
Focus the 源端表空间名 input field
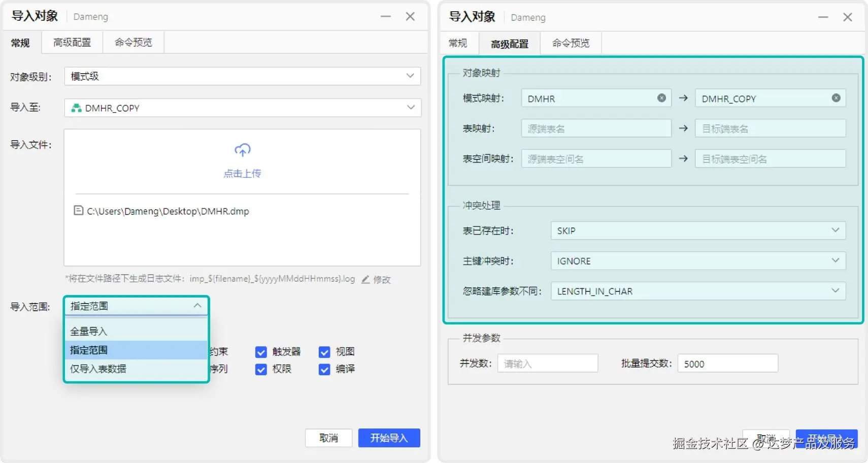tap(596, 158)
